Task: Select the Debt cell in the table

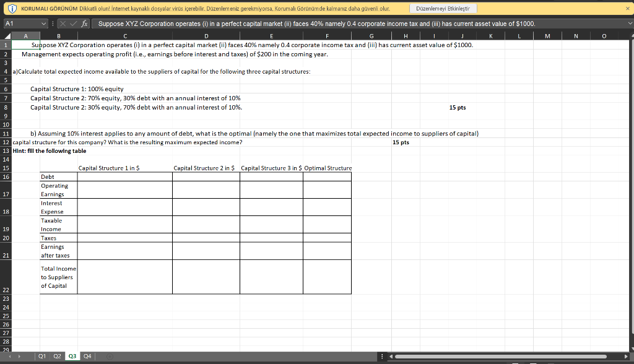Action: click(x=59, y=176)
